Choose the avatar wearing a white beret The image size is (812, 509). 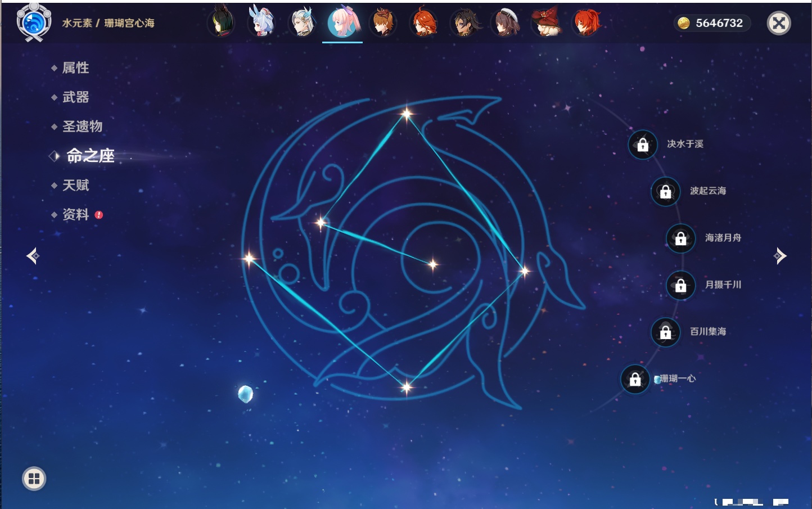506,22
